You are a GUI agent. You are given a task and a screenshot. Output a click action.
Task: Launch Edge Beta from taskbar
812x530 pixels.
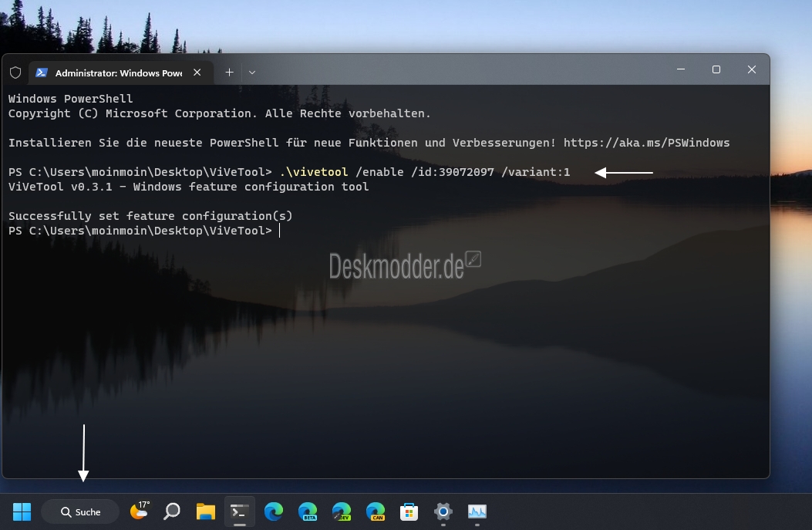(308, 511)
